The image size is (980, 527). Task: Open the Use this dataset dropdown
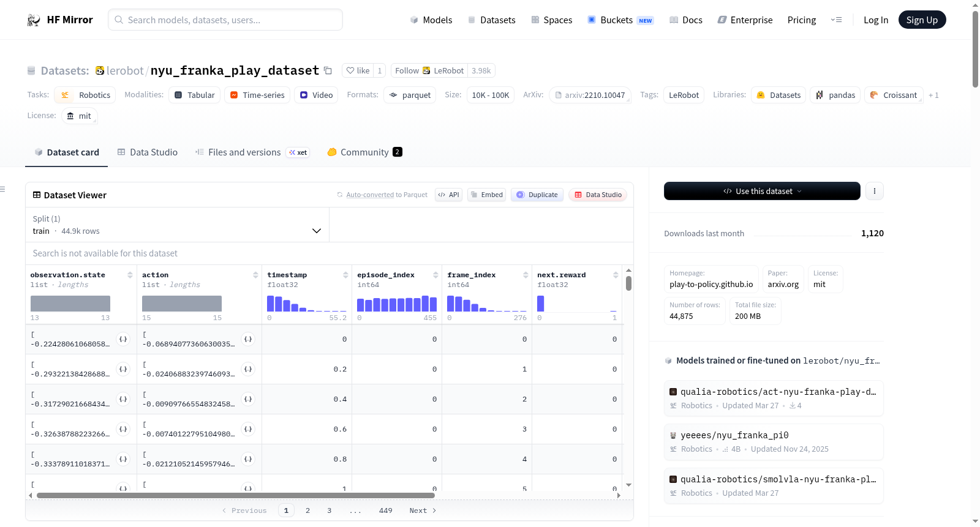click(762, 191)
